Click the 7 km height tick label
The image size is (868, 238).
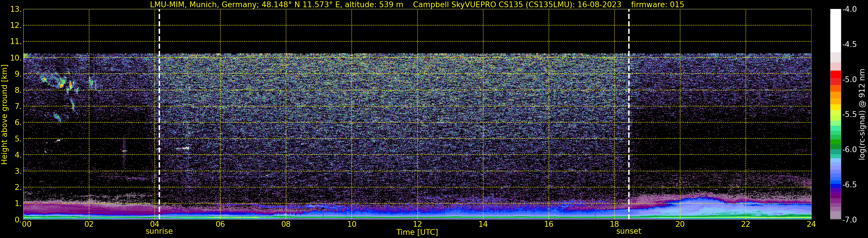18,107
